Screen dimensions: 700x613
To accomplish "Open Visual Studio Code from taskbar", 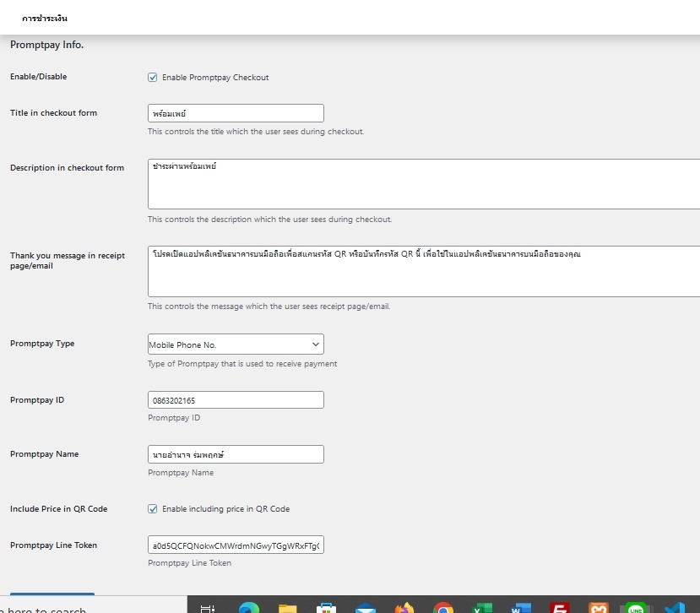I will [x=674, y=607].
